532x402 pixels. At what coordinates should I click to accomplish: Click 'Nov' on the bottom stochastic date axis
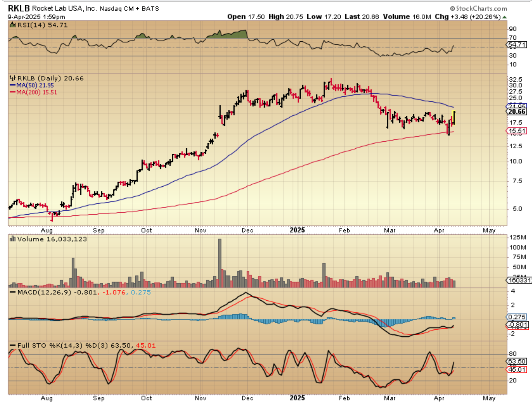click(x=200, y=398)
